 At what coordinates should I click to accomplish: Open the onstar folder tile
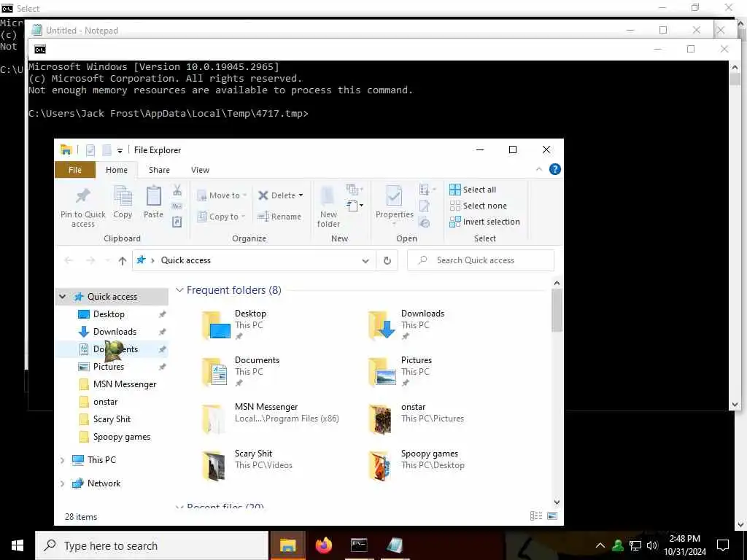[416, 419]
